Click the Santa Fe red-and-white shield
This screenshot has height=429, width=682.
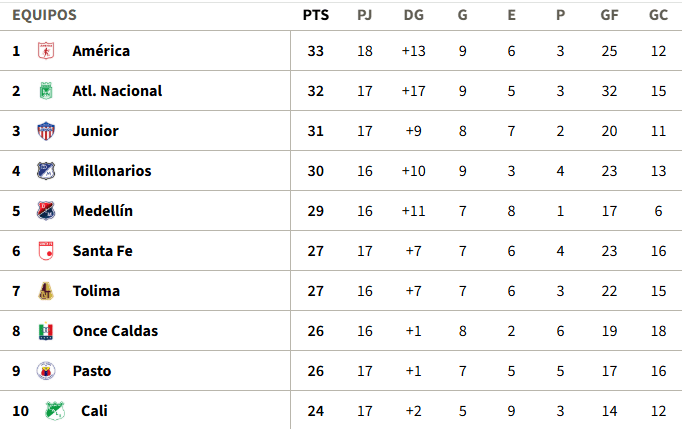click(46, 251)
